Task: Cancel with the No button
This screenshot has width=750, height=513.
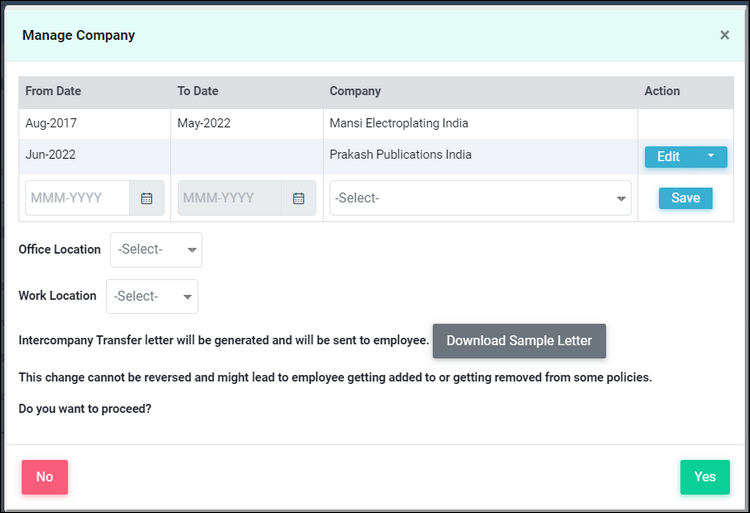Action: pyautogui.click(x=44, y=477)
